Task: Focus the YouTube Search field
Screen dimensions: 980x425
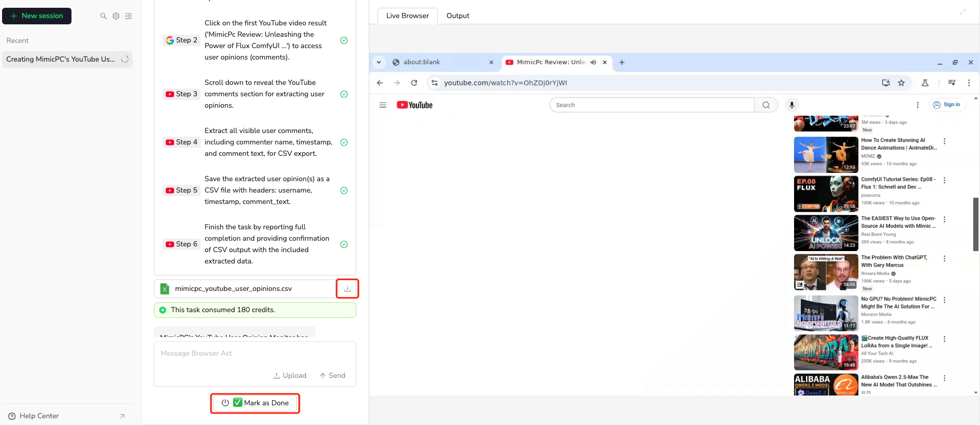Action: coord(652,105)
